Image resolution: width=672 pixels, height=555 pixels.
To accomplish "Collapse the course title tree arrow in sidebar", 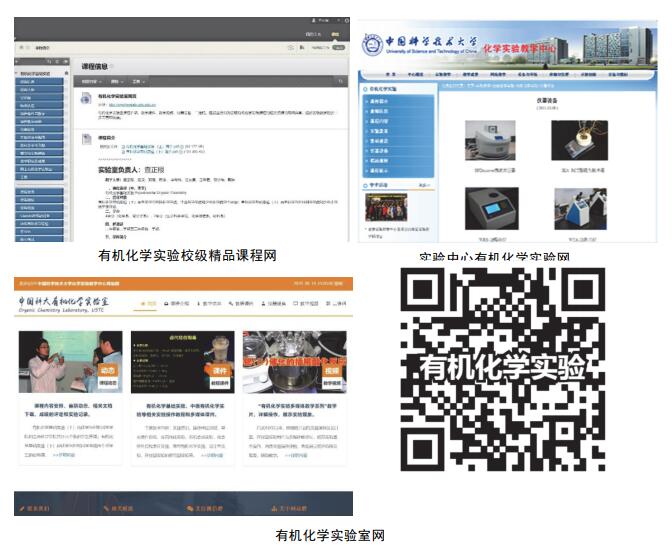I will point(17,74).
